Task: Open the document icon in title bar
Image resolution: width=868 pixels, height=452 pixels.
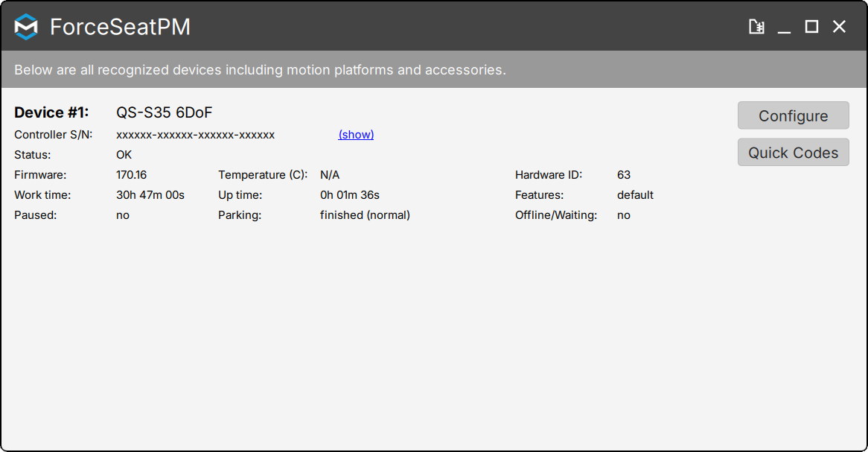Action: [756, 27]
